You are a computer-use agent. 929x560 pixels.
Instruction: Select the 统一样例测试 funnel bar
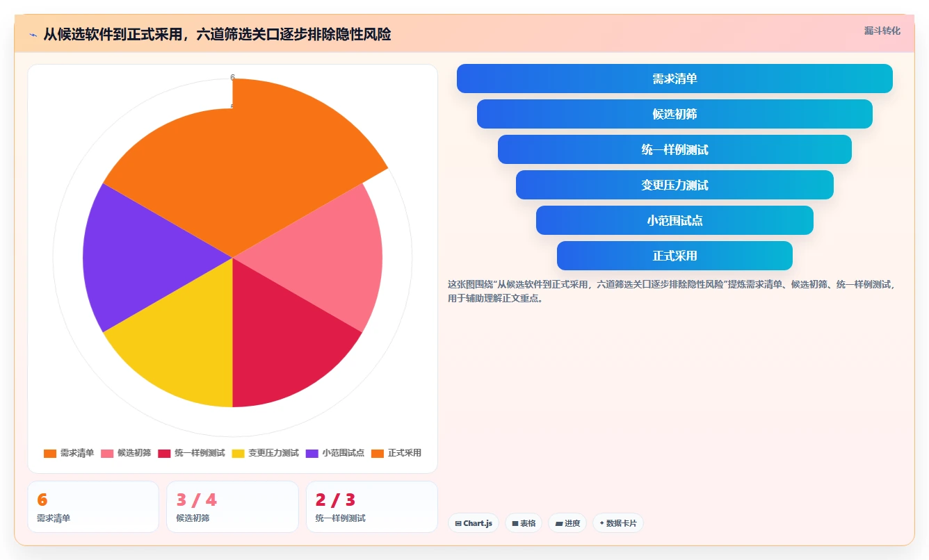(x=674, y=149)
